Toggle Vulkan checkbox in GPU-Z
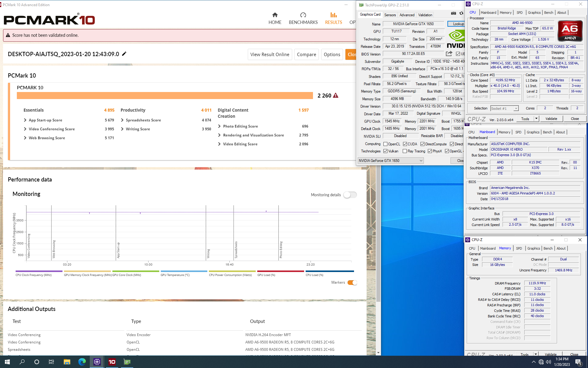 [x=386, y=151]
